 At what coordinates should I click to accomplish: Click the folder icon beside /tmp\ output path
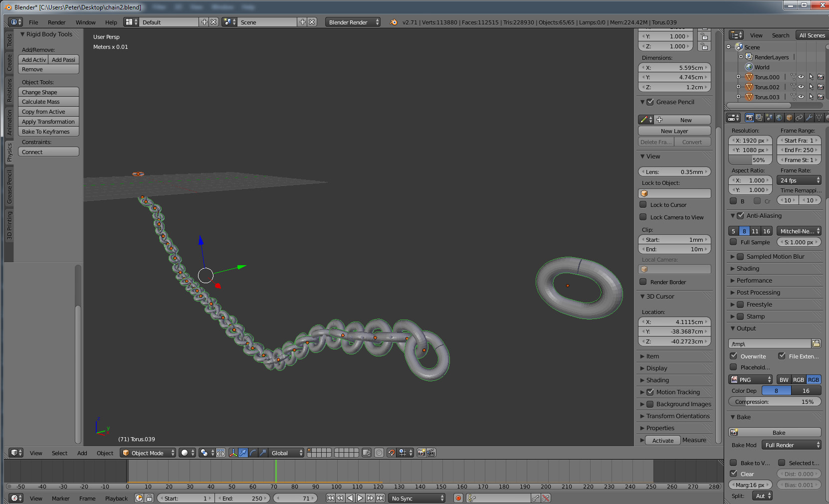tap(816, 343)
